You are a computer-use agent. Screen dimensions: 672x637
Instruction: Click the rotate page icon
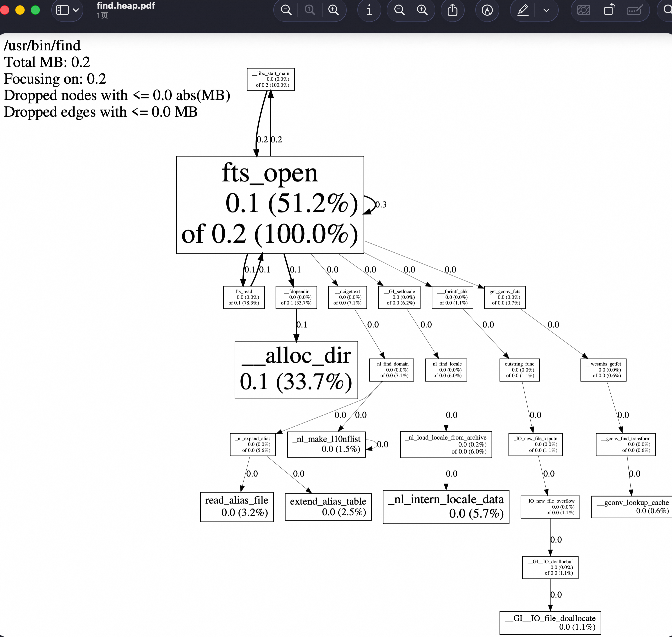pyautogui.click(x=610, y=10)
